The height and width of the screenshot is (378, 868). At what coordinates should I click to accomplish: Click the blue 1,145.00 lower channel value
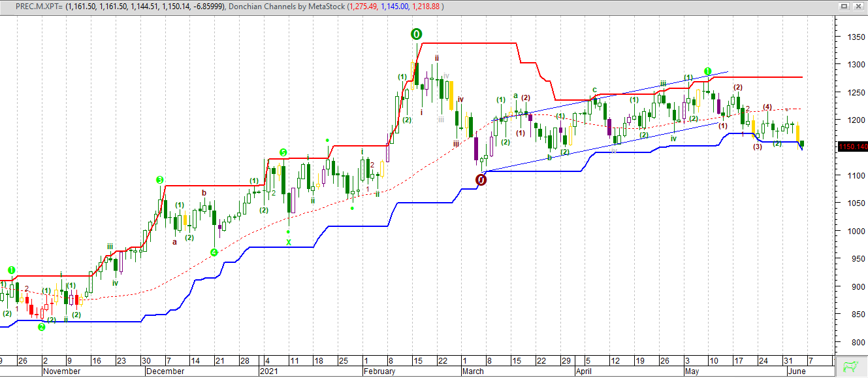pyautogui.click(x=395, y=6)
